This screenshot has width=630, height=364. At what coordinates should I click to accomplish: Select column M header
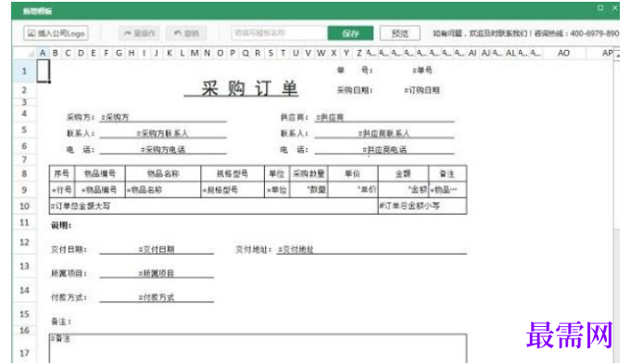(195, 53)
